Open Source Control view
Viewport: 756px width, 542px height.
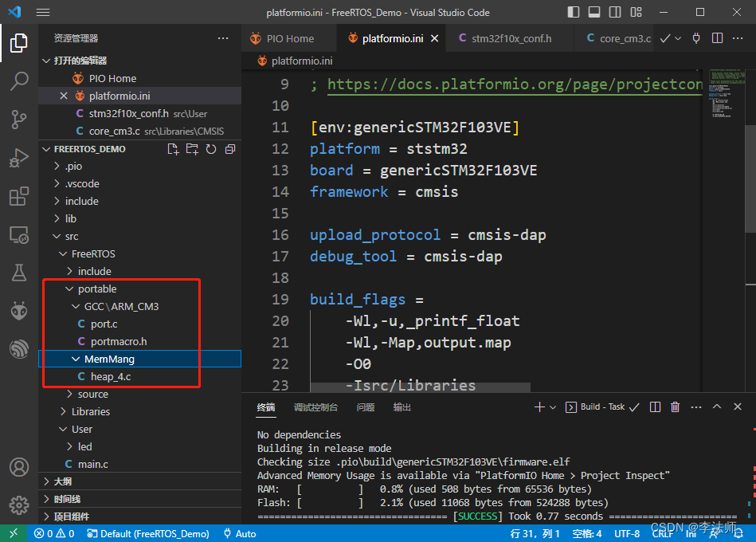coord(18,118)
